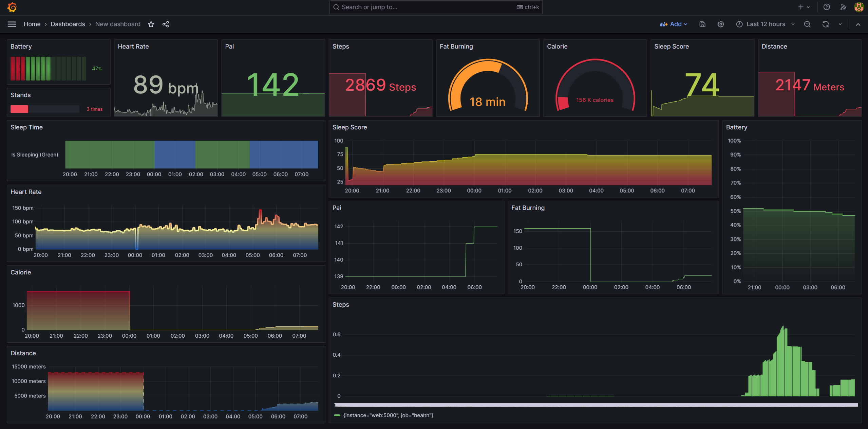Open the help question mark icon
This screenshot has width=868, height=429.
[827, 7]
